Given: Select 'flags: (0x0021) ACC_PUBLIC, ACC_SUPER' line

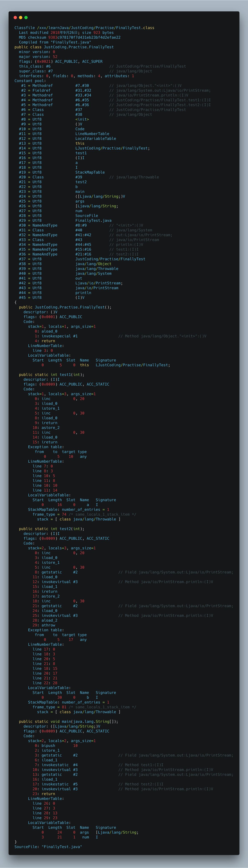Looking at the screenshot, I should point(61,62).
